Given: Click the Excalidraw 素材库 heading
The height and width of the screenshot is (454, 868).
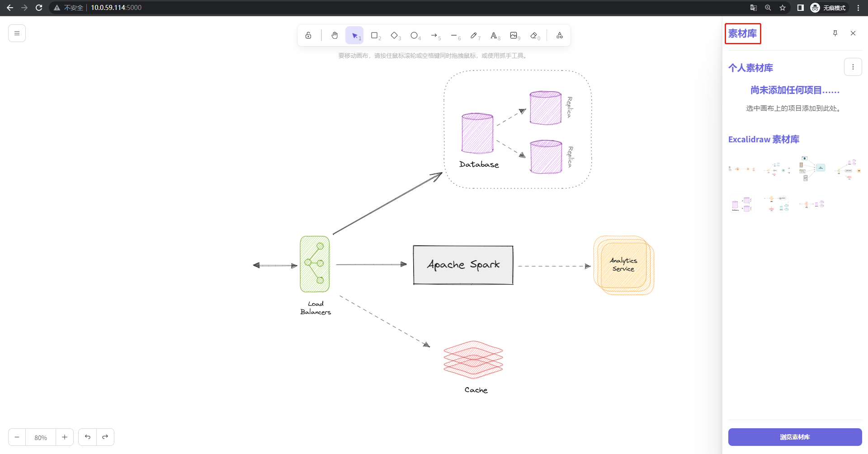Looking at the screenshot, I should point(764,139).
